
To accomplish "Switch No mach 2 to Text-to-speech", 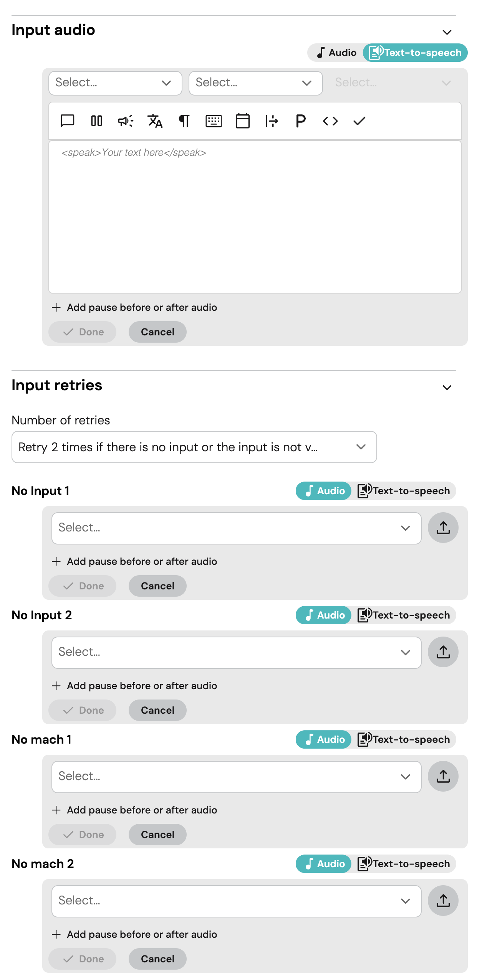I will (x=404, y=864).
